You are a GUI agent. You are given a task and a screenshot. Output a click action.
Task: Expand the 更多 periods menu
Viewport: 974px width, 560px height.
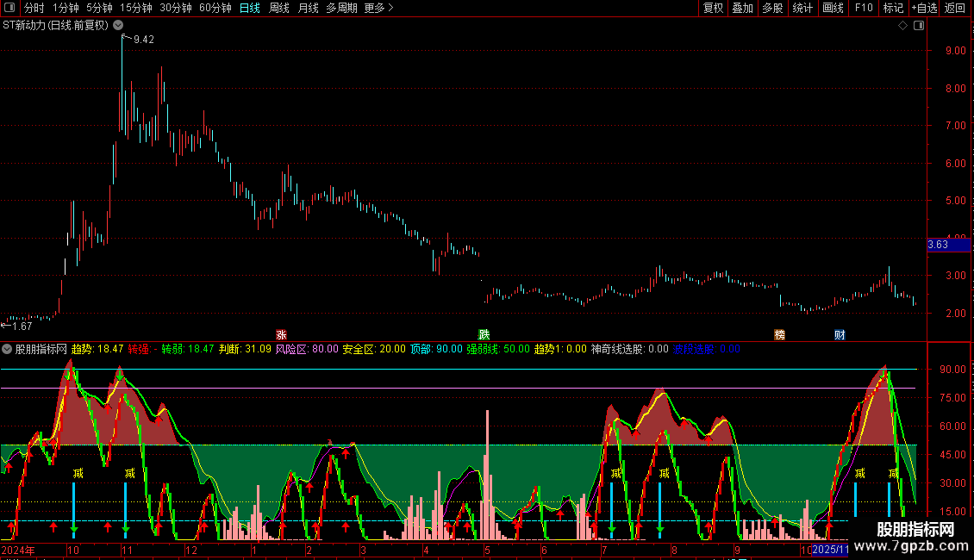click(378, 9)
